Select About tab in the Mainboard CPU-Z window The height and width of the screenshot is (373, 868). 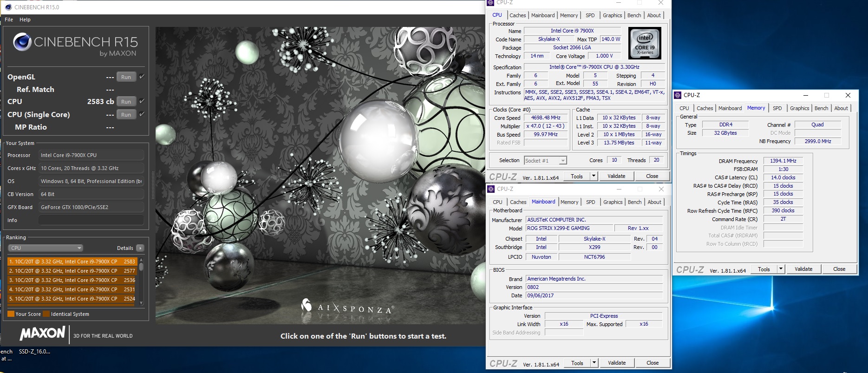pos(654,202)
